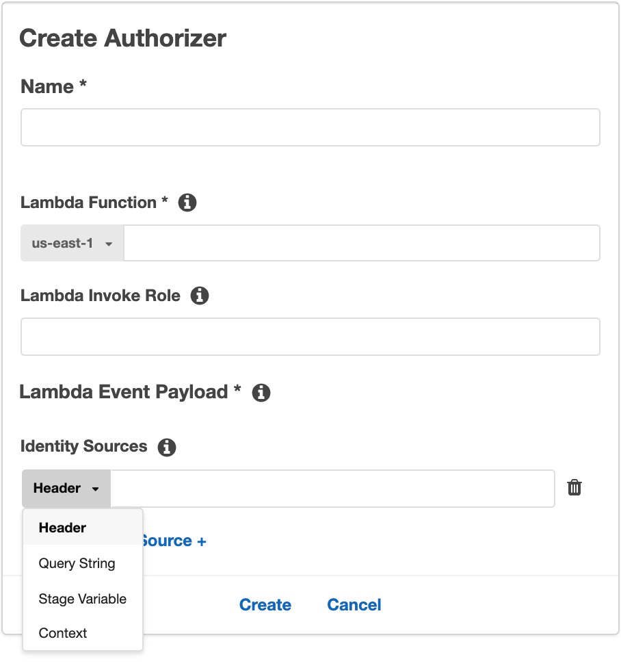Click the Create button to save the authorizer

click(265, 605)
